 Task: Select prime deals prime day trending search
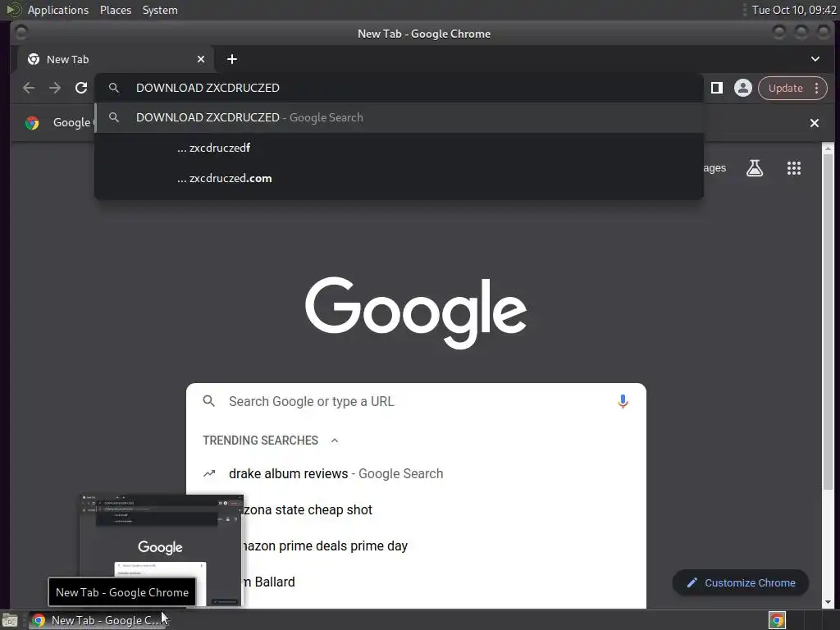coord(416,546)
